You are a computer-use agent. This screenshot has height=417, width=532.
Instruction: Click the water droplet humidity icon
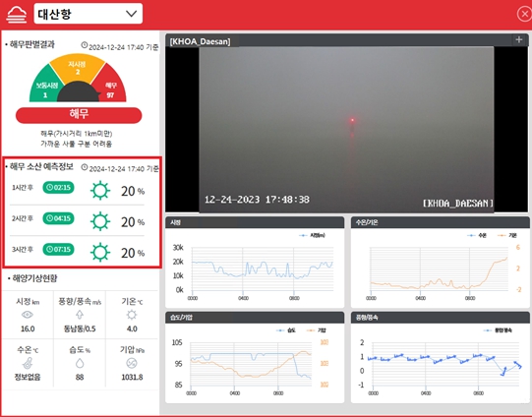click(80, 363)
